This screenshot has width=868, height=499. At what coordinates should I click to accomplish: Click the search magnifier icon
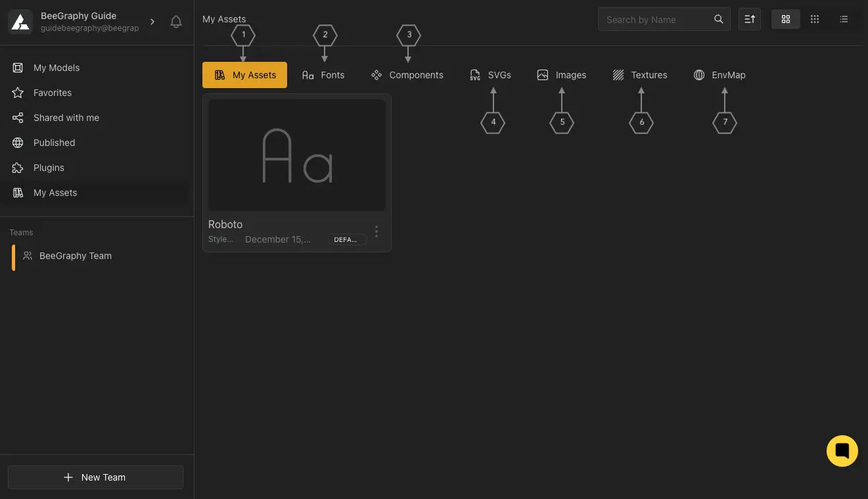(x=719, y=20)
